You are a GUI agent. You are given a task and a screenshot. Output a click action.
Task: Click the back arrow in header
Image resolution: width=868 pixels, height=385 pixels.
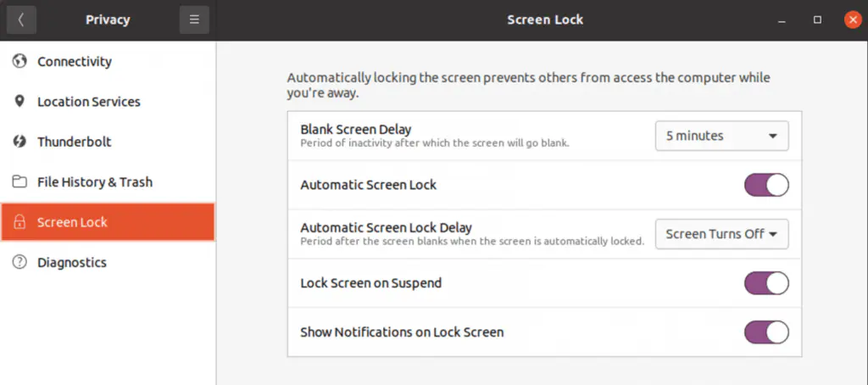point(21,20)
